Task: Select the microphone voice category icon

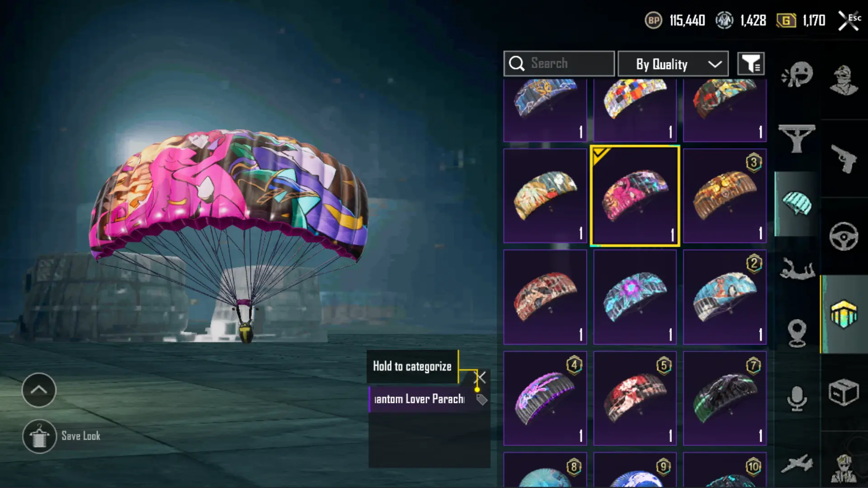Action: pyautogui.click(x=797, y=399)
